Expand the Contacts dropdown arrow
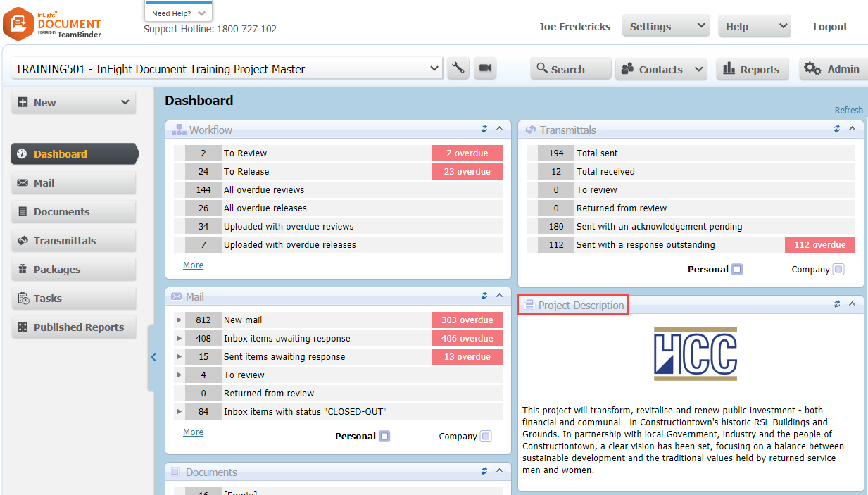 click(x=698, y=69)
